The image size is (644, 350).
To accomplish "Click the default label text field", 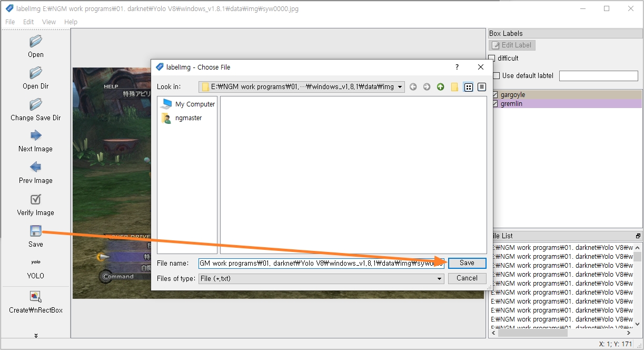I will [x=599, y=76].
